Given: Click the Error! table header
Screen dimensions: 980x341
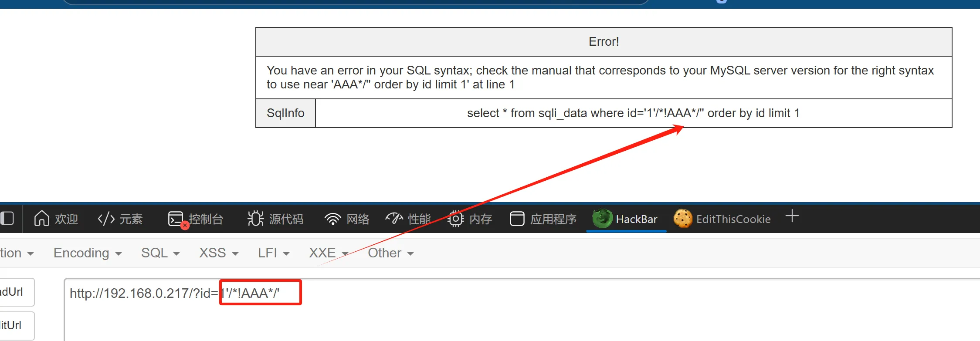Looking at the screenshot, I should click(x=604, y=42).
